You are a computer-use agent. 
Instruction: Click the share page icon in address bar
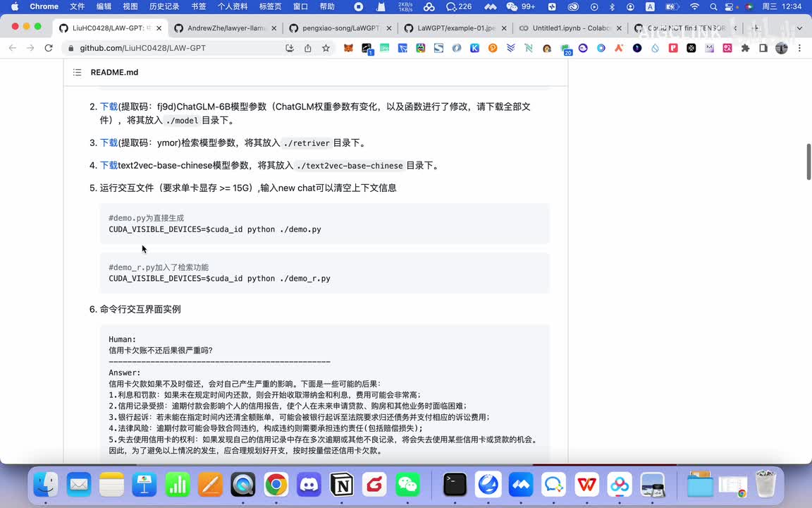tap(308, 48)
